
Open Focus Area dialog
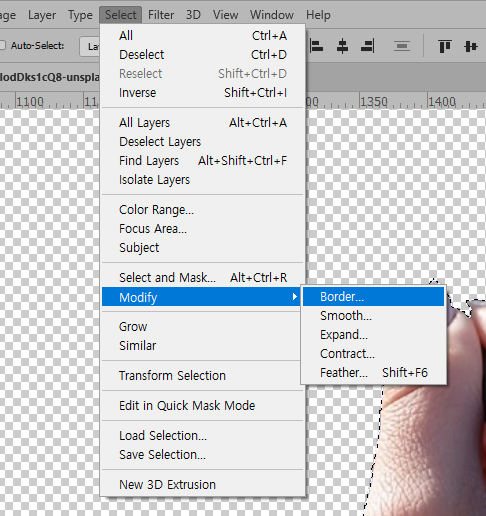click(x=203, y=229)
